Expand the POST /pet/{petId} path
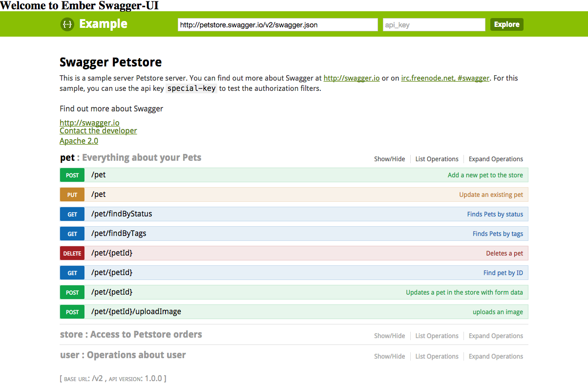 112,292
